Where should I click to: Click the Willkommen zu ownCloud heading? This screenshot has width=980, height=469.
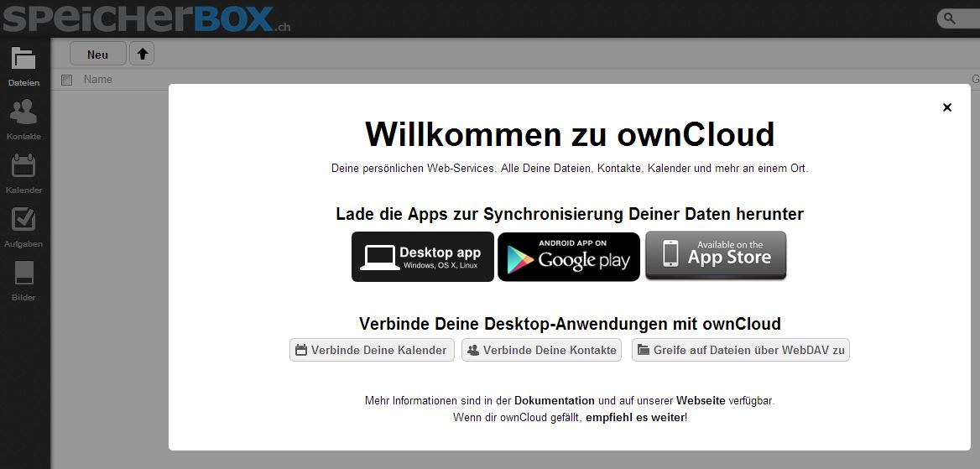click(570, 134)
